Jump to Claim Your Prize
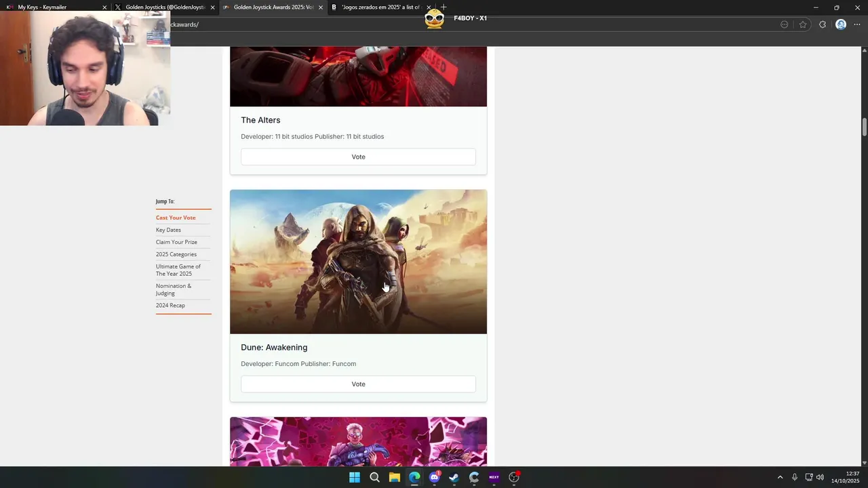868x488 pixels. (x=176, y=242)
